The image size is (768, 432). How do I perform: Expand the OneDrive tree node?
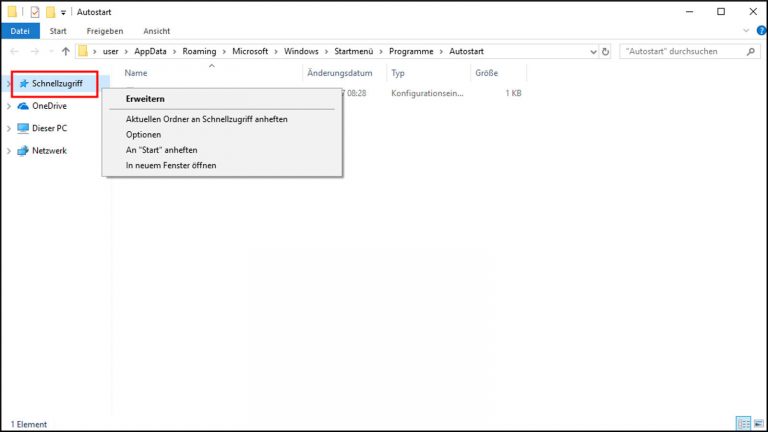(x=9, y=105)
